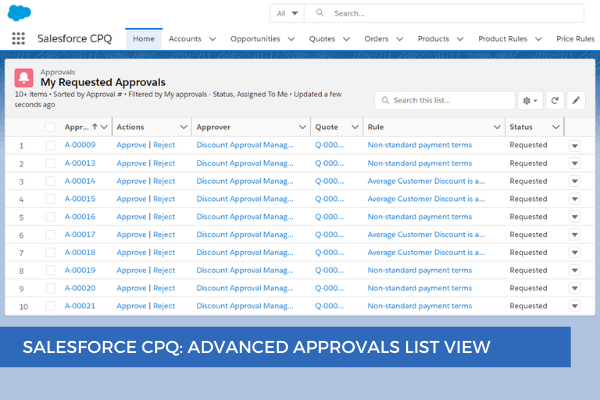Refresh the approvals list
This screenshot has height=400, width=600.
(554, 101)
